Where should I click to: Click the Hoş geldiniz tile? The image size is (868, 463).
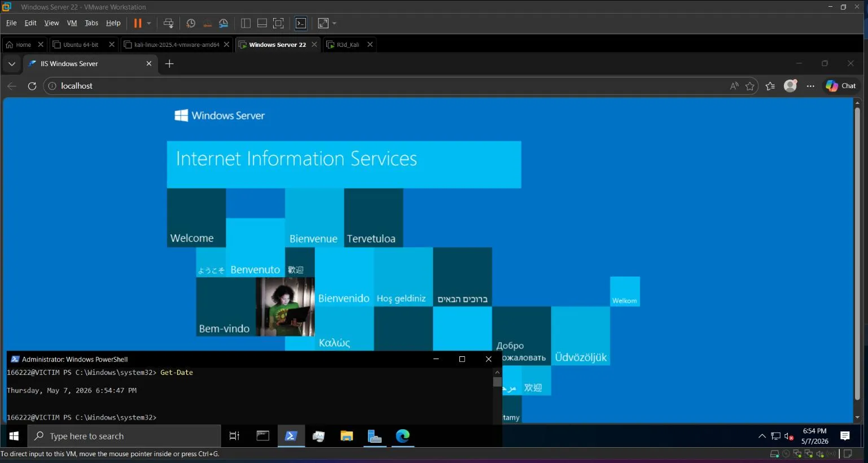[x=404, y=277]
